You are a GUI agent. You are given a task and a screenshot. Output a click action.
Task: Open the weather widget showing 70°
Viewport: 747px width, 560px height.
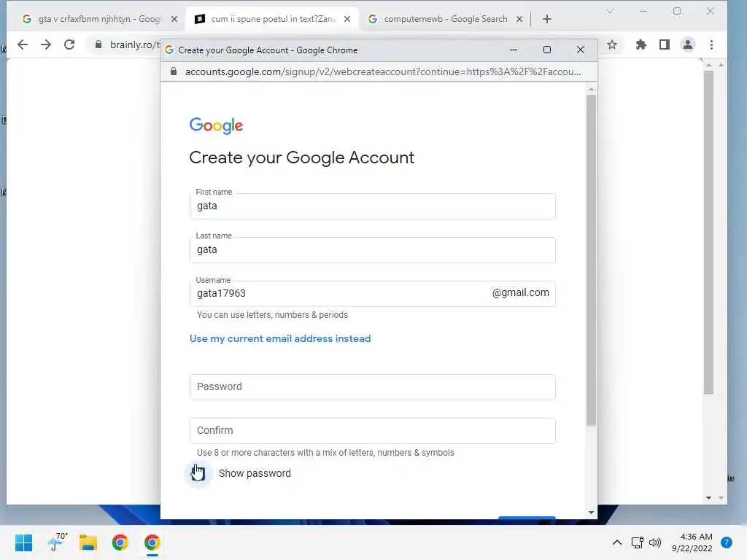click(x=58, y=542)
